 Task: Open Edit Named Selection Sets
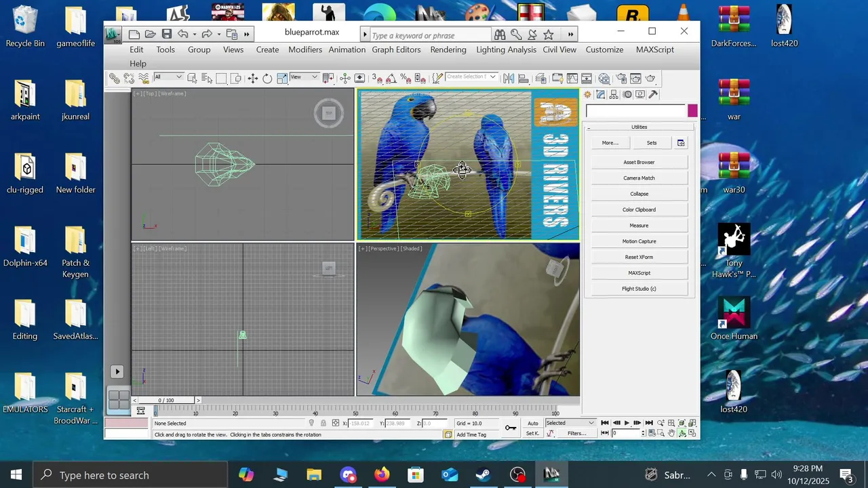click(x=438, y=78)
